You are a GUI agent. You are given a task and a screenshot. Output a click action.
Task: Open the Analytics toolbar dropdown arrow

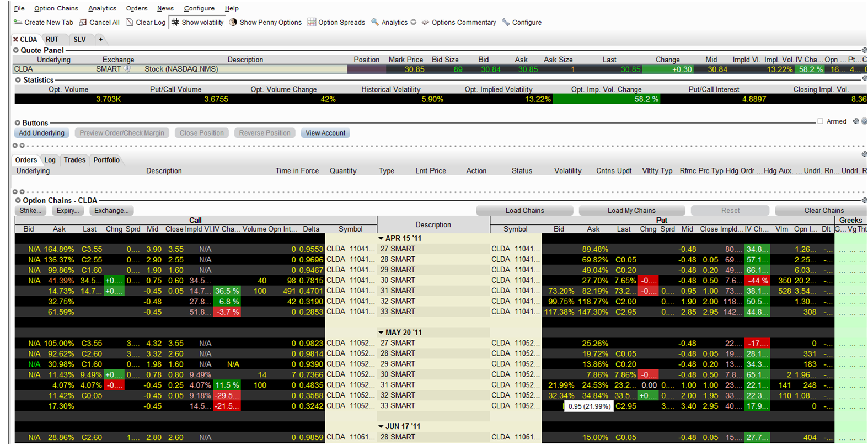tap(413, 23)
